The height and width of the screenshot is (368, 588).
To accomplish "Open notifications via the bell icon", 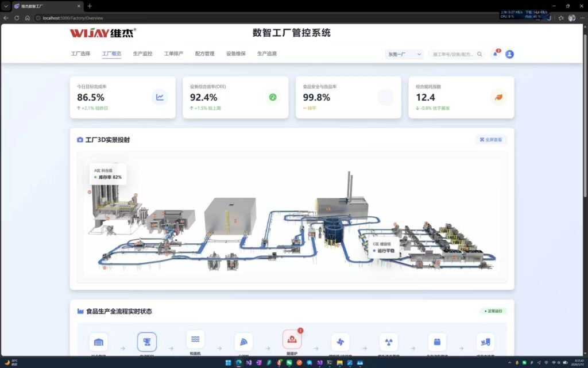I will pos(496,54).
